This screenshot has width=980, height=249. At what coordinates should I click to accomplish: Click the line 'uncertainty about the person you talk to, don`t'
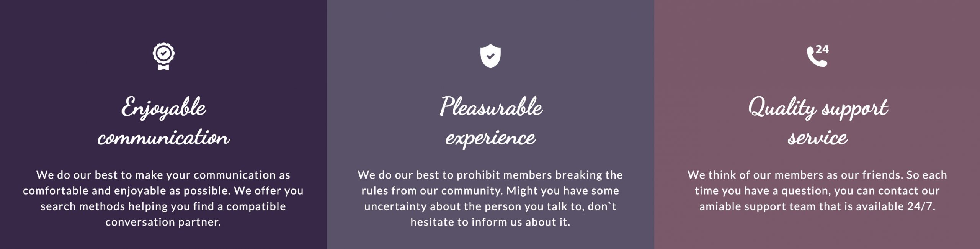pos(490,206)
